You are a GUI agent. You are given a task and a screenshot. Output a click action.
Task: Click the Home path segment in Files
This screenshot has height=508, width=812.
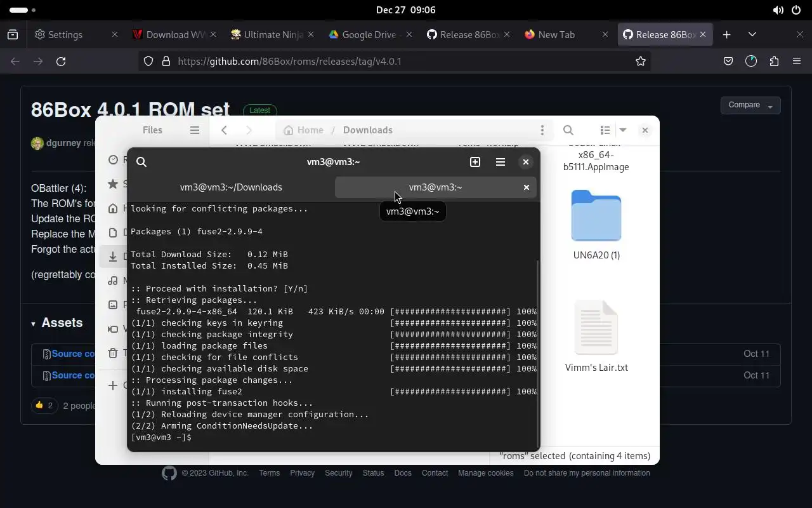coord(303,130)
